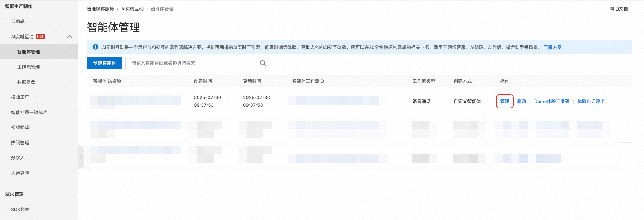Open the 了解方案 link
The image size is (644, 220).
[552, 47]
